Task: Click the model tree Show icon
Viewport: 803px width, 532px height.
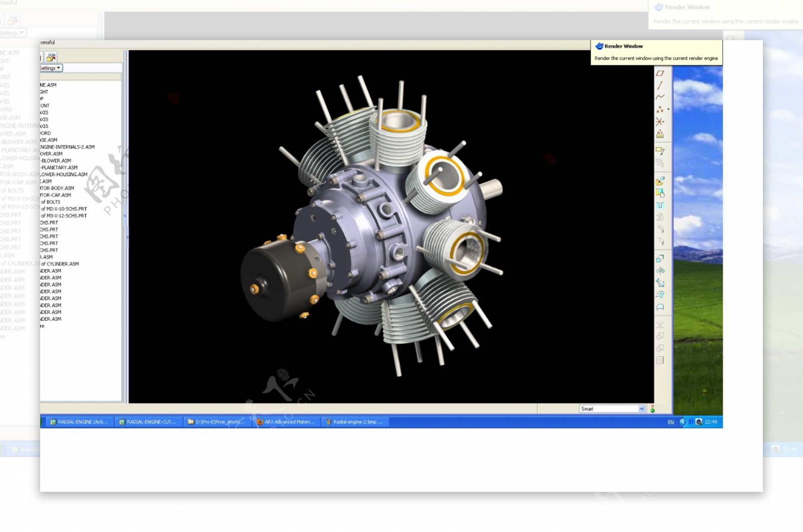Action: point(51,57)
